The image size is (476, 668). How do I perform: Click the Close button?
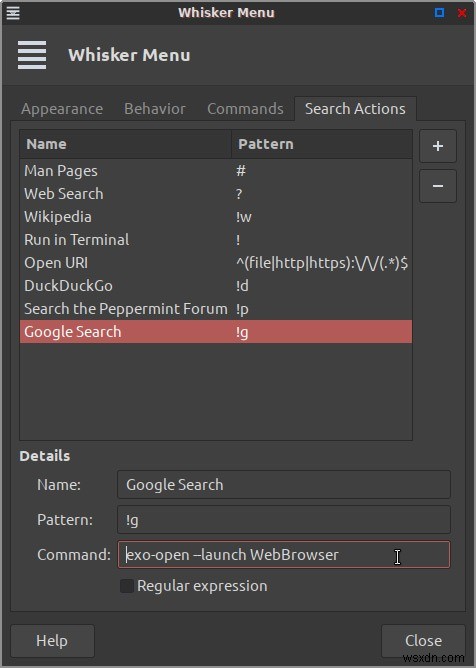point(423,641)
